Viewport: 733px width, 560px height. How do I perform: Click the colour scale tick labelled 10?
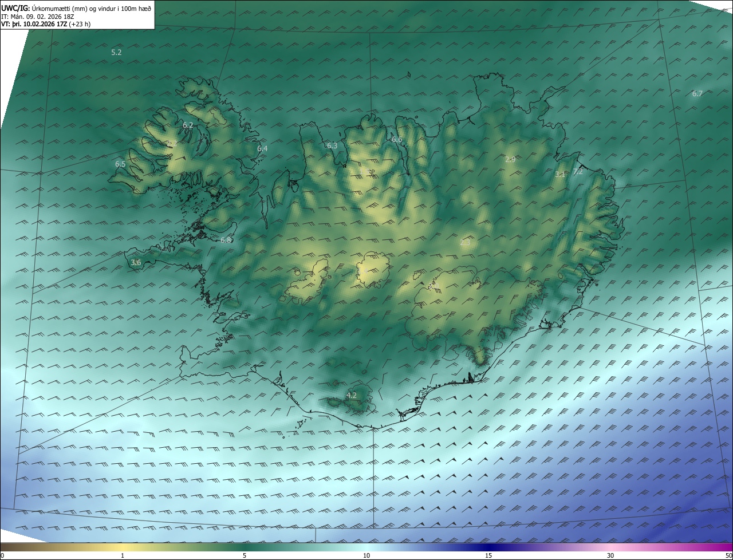[x=366, y=555]
